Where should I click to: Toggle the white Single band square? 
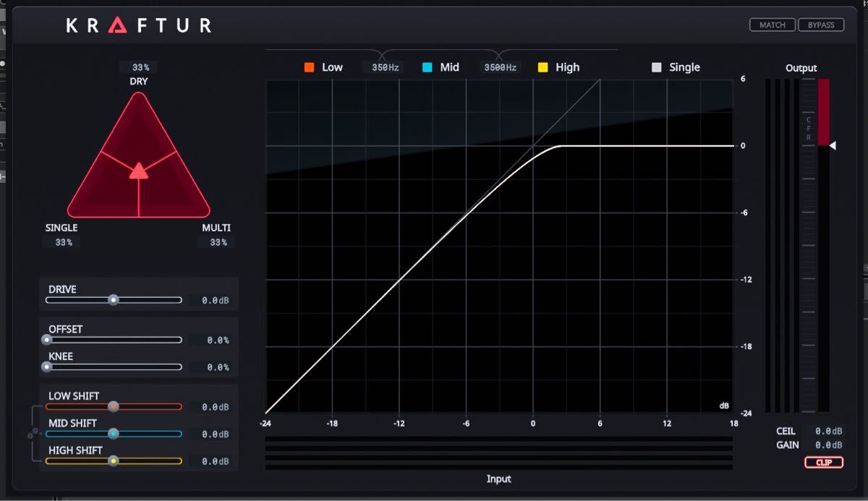(x=657, y=67)
